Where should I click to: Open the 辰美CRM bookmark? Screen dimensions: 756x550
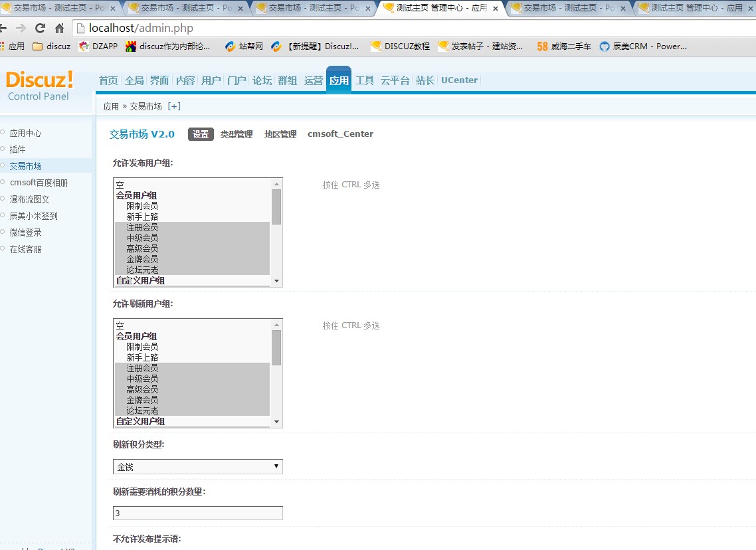pos(643,46)
